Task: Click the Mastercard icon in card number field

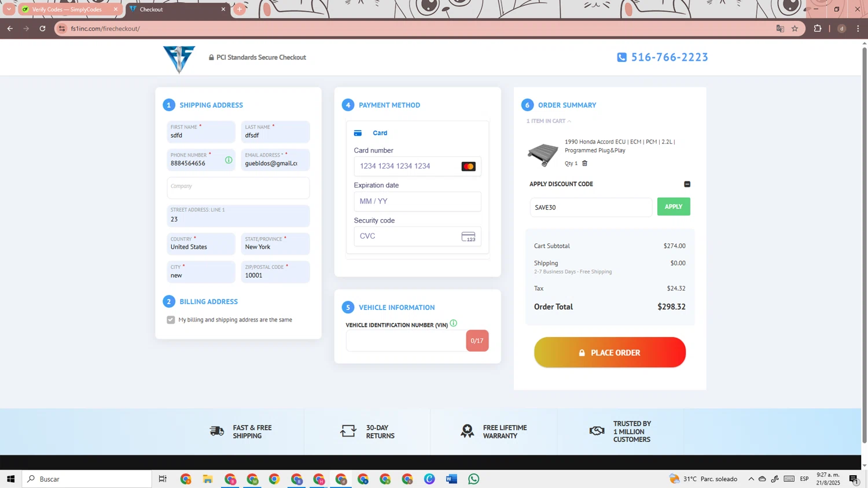Action: tap(468, 167)
